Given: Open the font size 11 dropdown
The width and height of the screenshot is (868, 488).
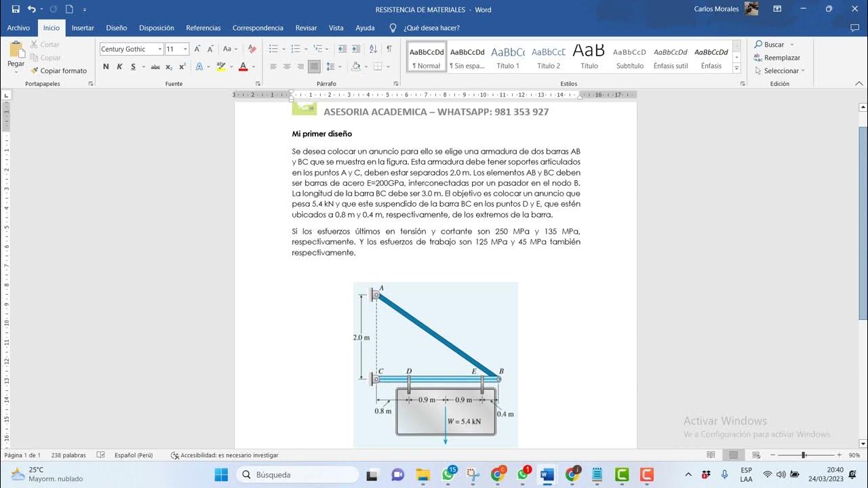Looking at the screenshot, I should pyautogui.click(x=185, y=49).
